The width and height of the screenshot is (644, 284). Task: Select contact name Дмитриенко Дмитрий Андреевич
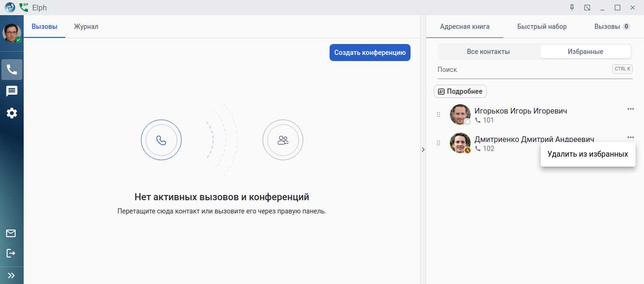534,139
